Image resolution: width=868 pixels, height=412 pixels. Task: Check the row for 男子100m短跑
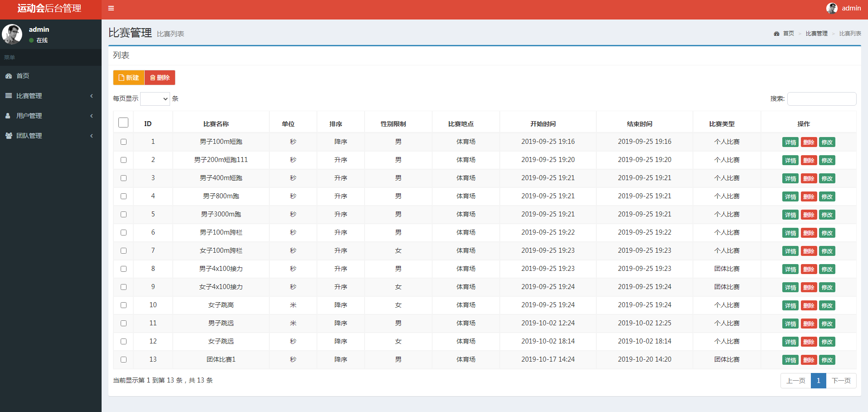pos(123,142)
